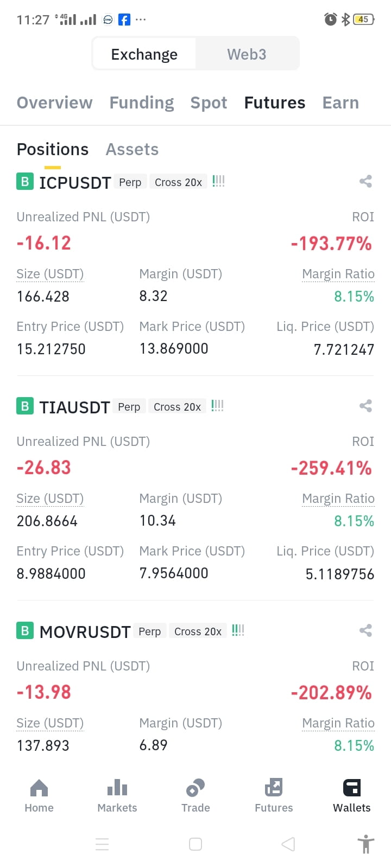
Task: Select the Wallets icon
Action: tap(352, 787)
